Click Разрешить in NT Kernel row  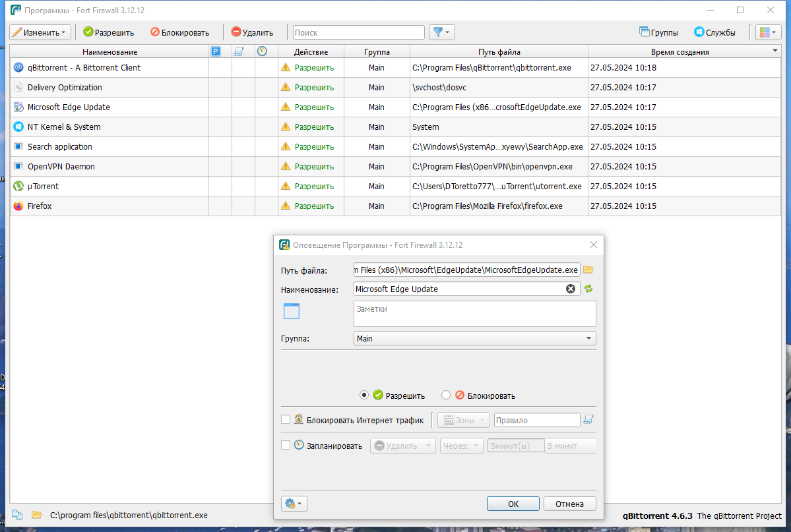(x=314, y=127)
